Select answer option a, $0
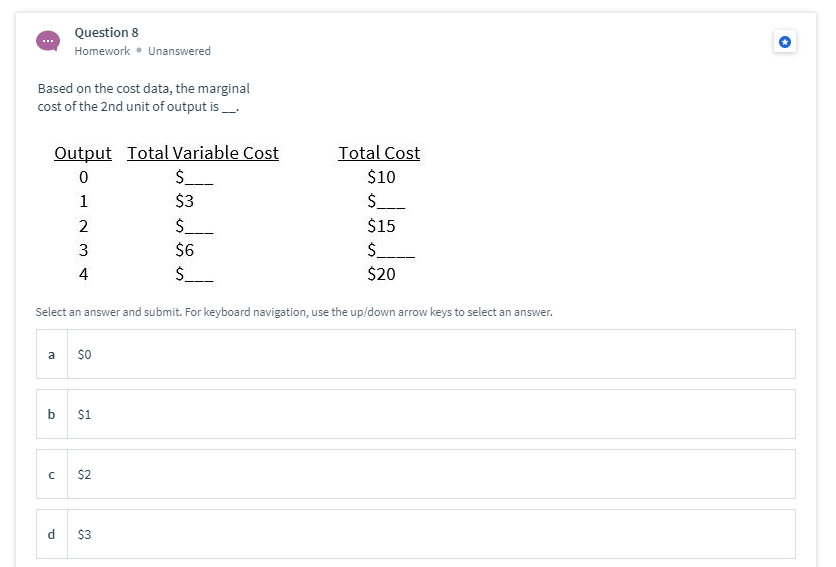836x567 pixels. point(416,354)
